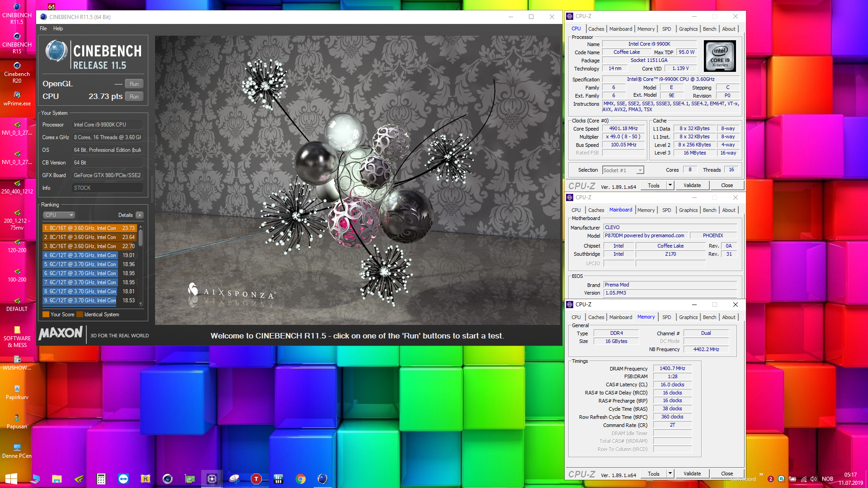Open Tools dropdown arrow in top CPU-Z
Image resolution: width=868 pixels, height=488 pixels.
(x=670, y=186)
